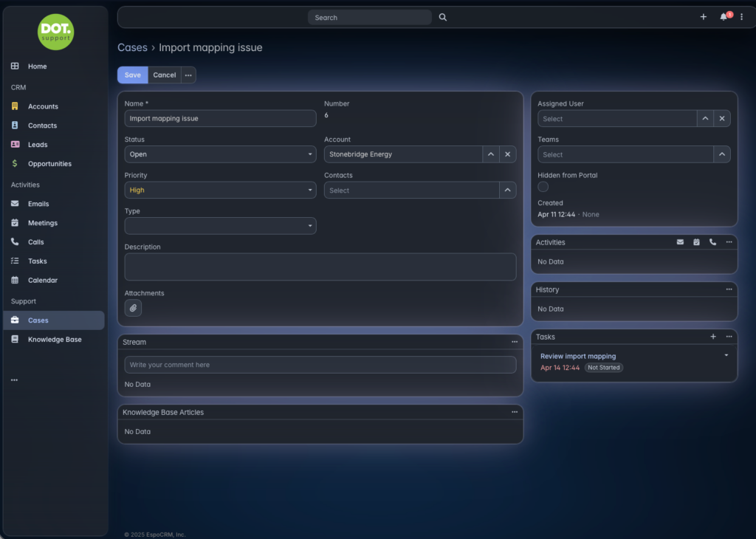This screenshot has width=756, height=539.
Task: Open Emails in sidebar
Action: (53, 204)
